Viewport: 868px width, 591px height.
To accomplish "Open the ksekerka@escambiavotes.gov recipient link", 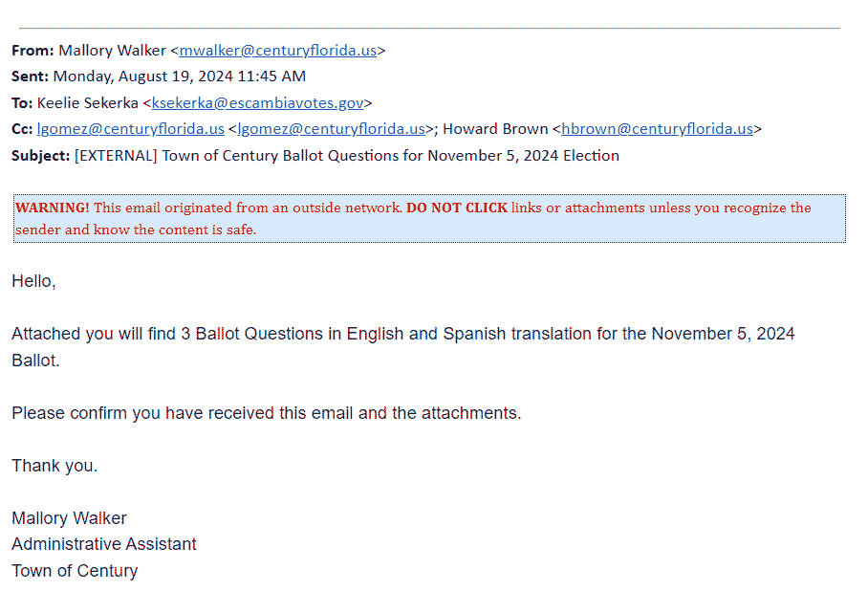I will pos(257,103).
